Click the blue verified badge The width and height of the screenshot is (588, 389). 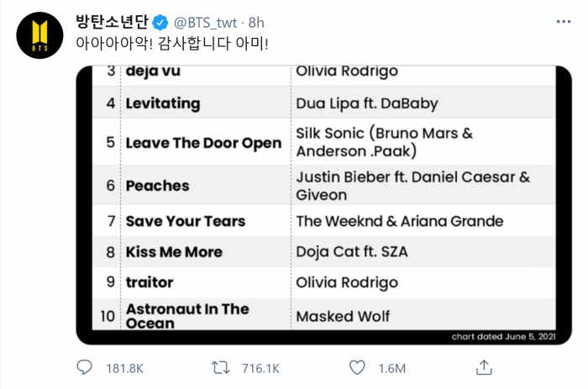click(x=162, y=20)
